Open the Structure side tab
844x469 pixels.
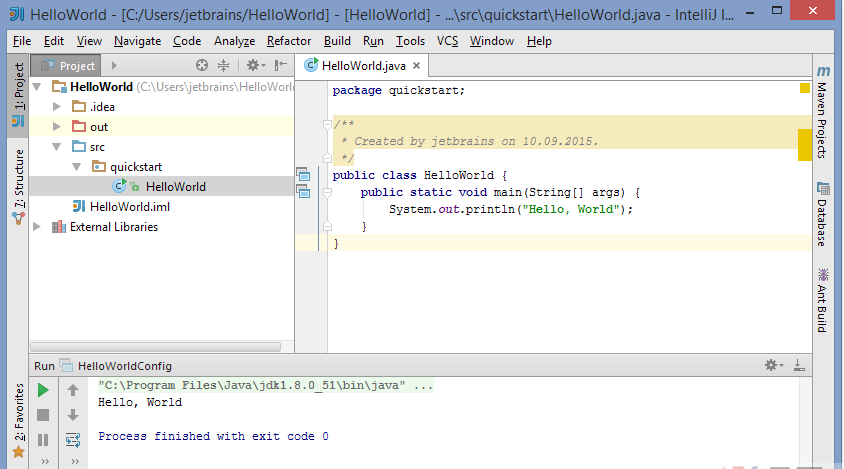18,186
